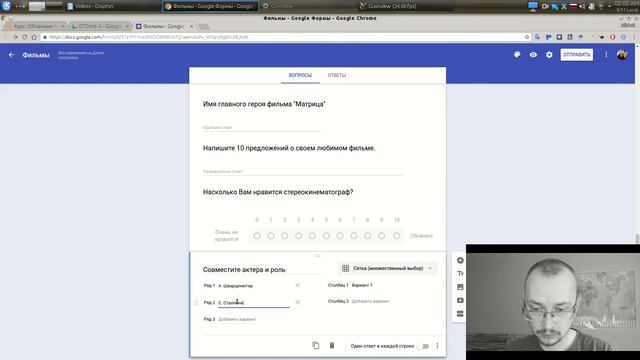The width and height of the screenshot is (640, 360).
Task: Open the KDE application launcher
Action: [6, 6]
